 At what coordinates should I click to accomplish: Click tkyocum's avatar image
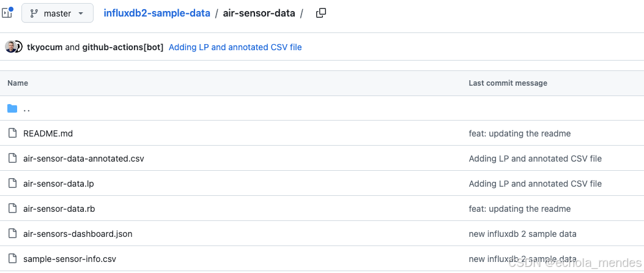pyautogui.click(x=10, y=47)
